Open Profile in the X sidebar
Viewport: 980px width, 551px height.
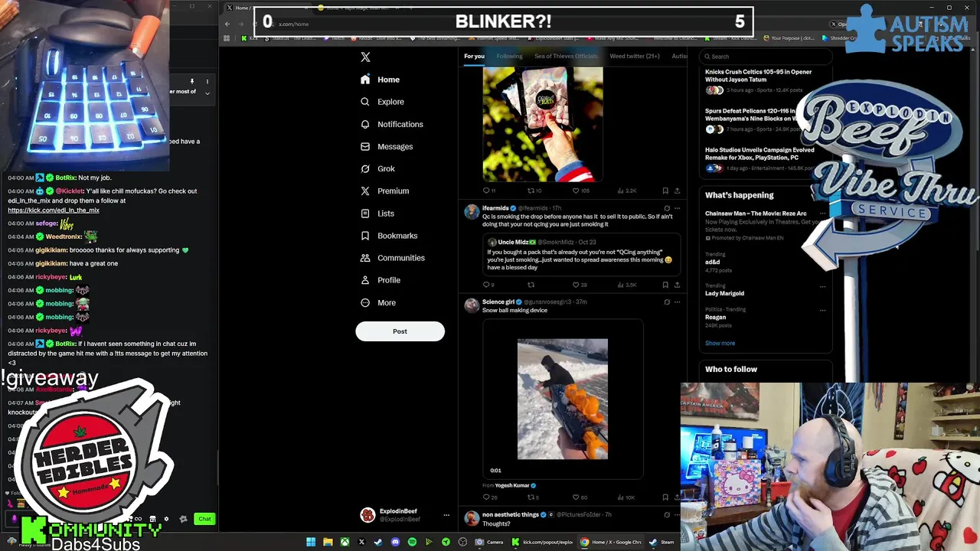coord(381,280)
